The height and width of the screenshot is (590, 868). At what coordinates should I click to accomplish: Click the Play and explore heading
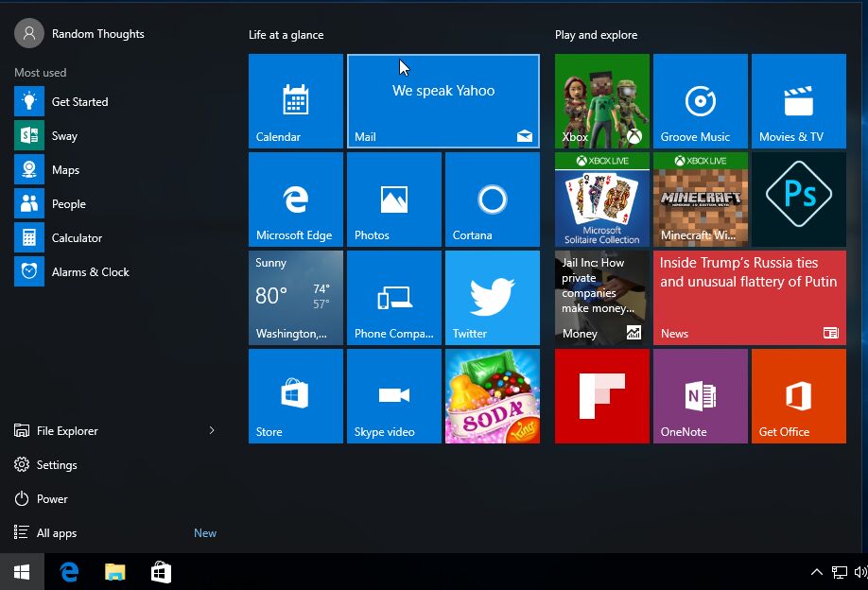click(x=597, y=35)
